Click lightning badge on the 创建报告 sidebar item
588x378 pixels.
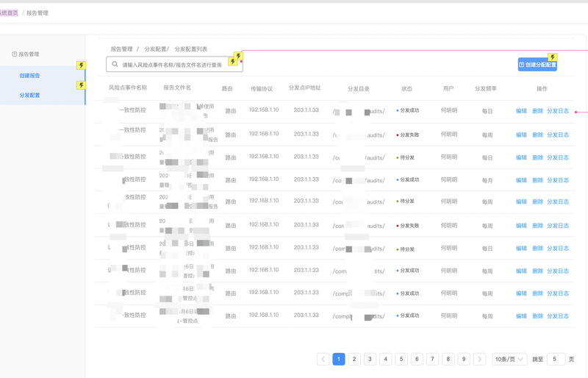point(82,65)
